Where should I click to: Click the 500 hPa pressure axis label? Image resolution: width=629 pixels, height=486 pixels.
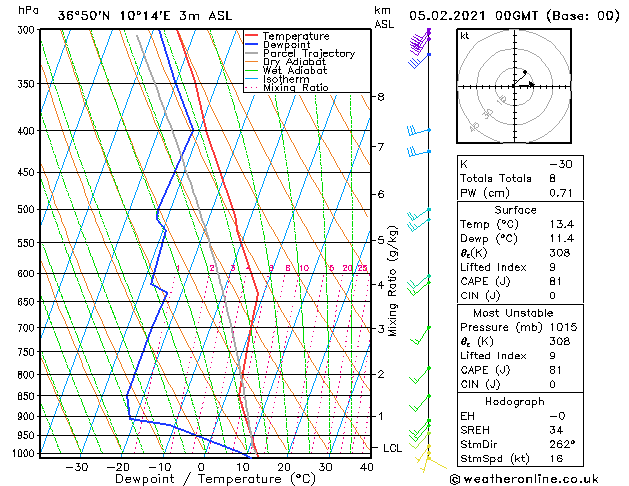26,209
